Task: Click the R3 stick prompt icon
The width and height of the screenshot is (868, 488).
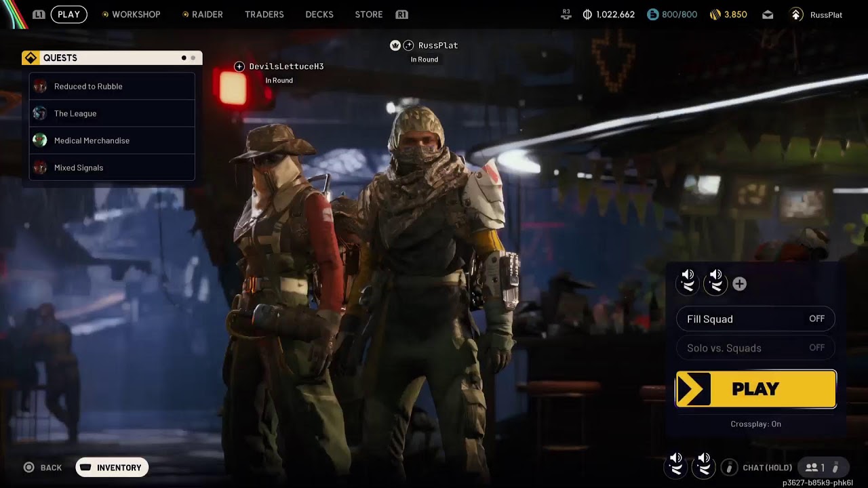Action: click(x=566, y=14)
